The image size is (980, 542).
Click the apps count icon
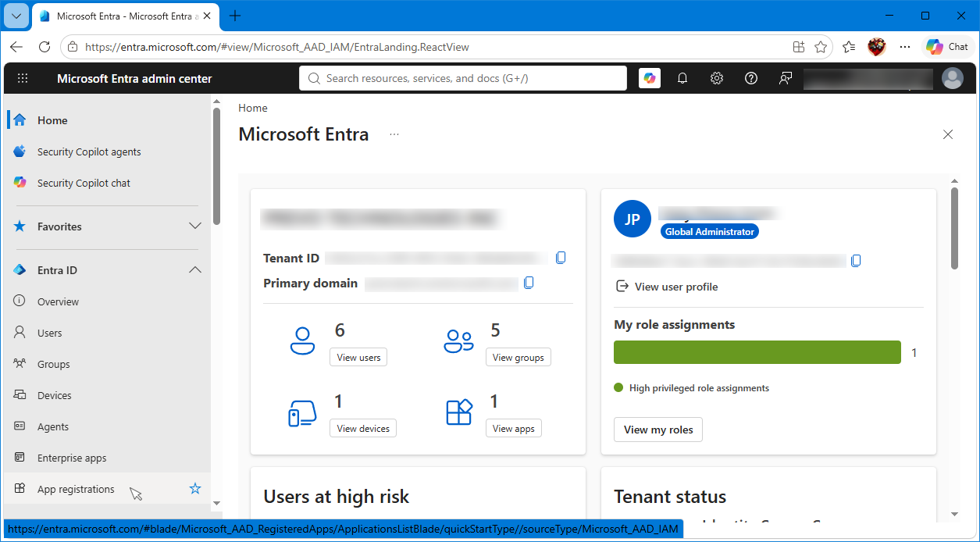(458, 412)
